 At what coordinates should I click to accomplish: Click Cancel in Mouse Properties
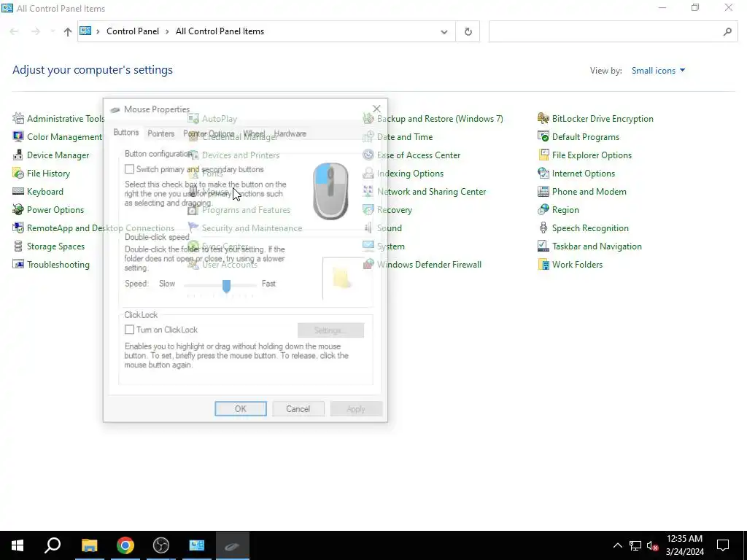298,408
